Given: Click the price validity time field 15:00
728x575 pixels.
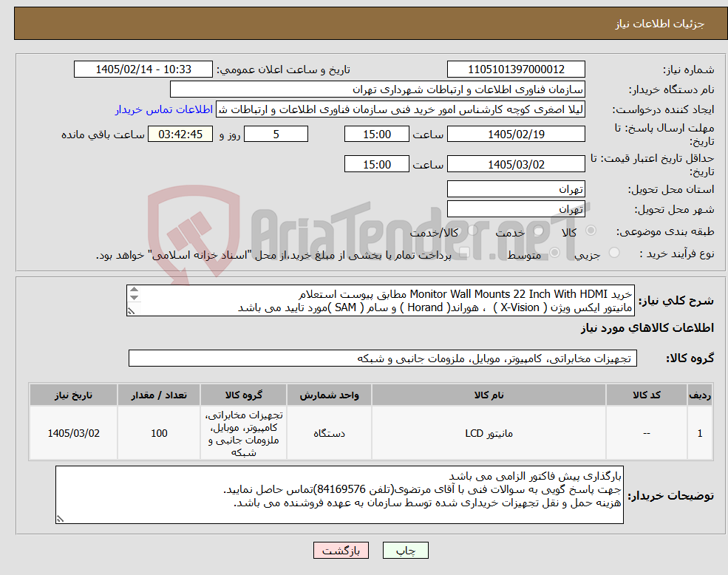Looking at the screenshot, I should [x=376, y=164].
